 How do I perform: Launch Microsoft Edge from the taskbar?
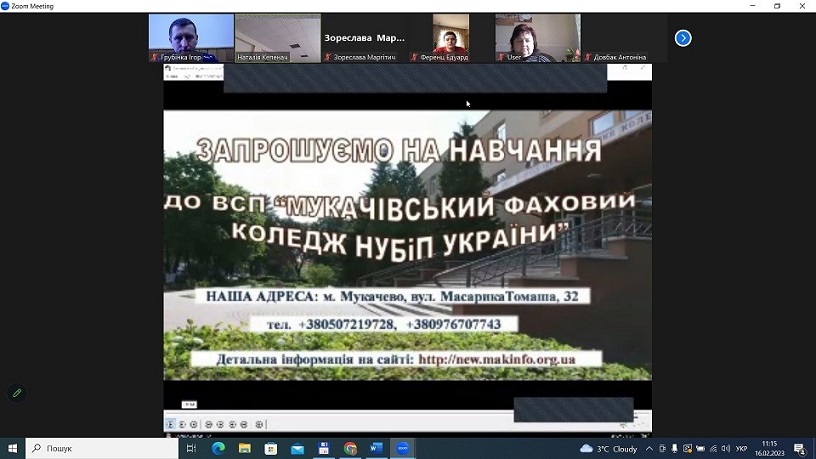218,448
